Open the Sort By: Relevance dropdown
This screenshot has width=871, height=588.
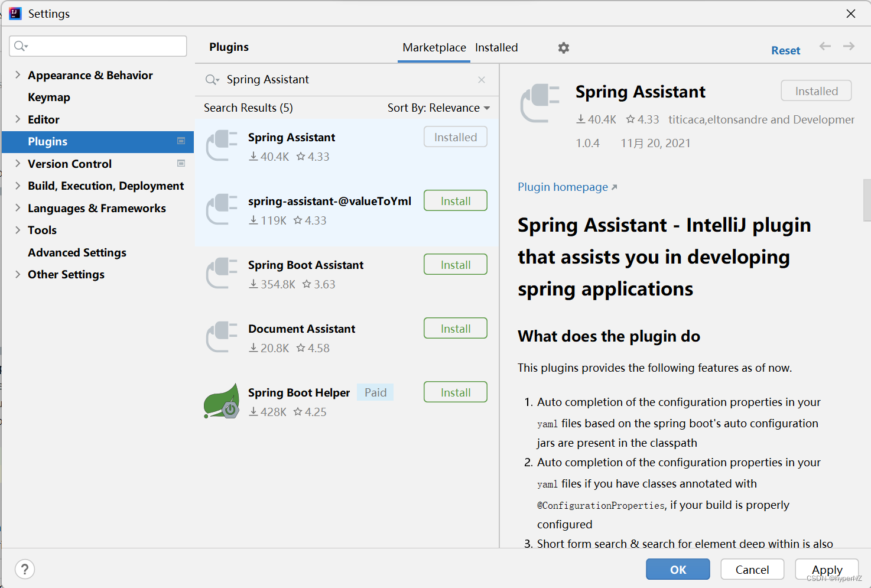tap(439, 108)
